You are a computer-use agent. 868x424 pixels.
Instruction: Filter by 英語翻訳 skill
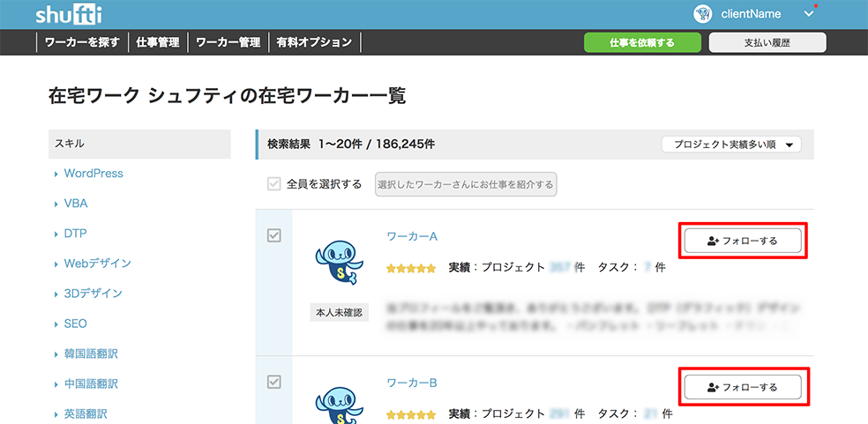[86, 414]
